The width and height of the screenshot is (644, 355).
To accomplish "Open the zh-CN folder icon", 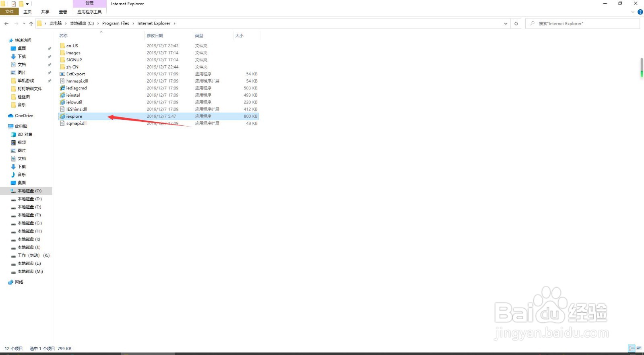I will [x=62, y=67].
